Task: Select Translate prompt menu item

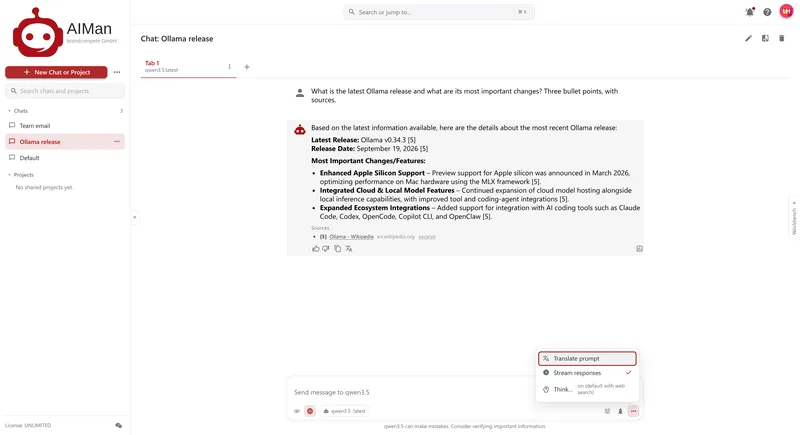Action: 587,359
